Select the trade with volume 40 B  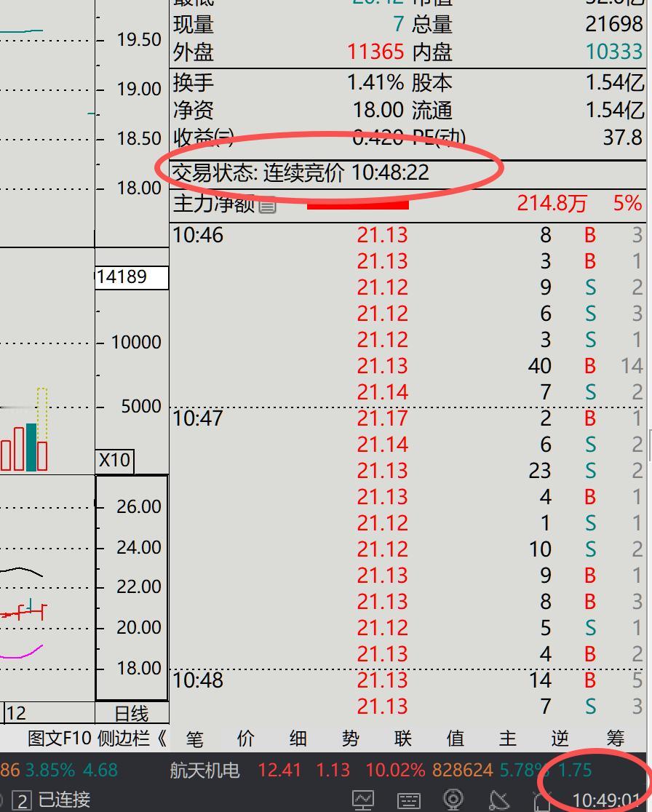[x=407, y=366]
